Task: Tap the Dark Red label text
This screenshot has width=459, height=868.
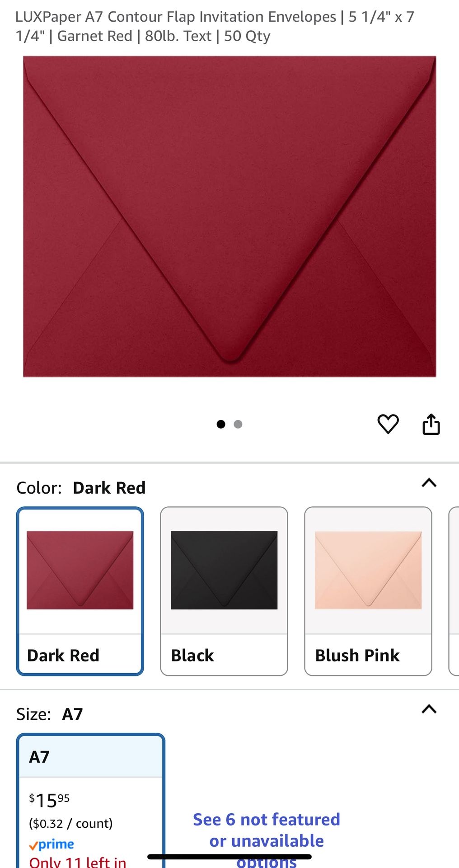Action: [x=63, y=655]
